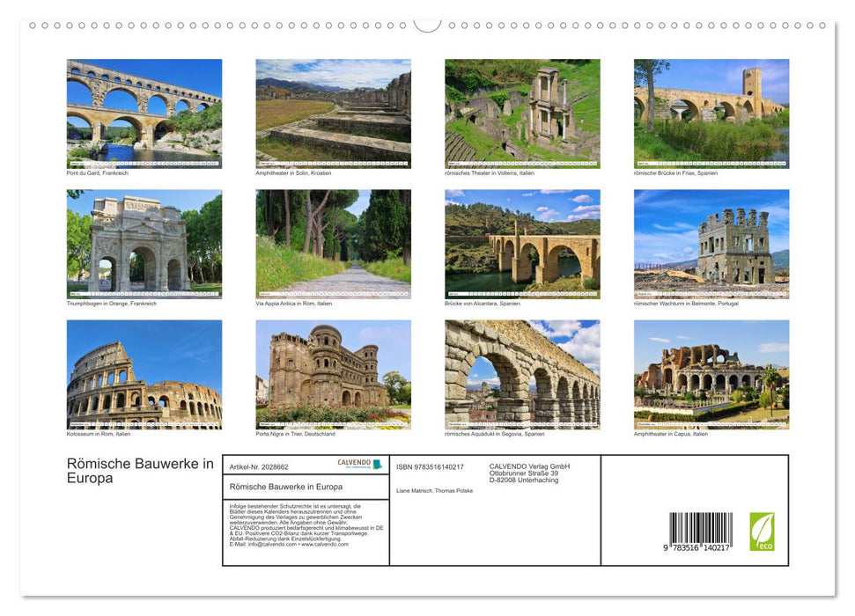Open the Kolosseum in Rom picture
This screenshot has height=616, width=855.
click(144, 374)
